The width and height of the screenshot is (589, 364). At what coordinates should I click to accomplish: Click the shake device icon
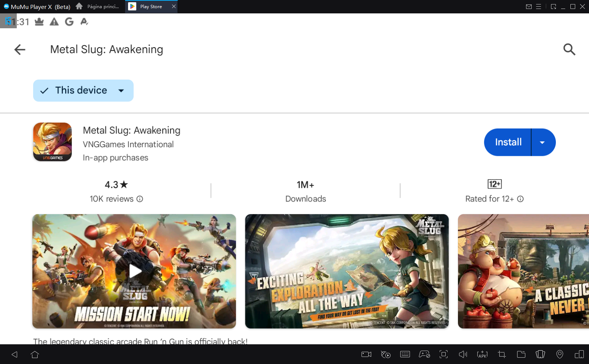coord(540,354)
